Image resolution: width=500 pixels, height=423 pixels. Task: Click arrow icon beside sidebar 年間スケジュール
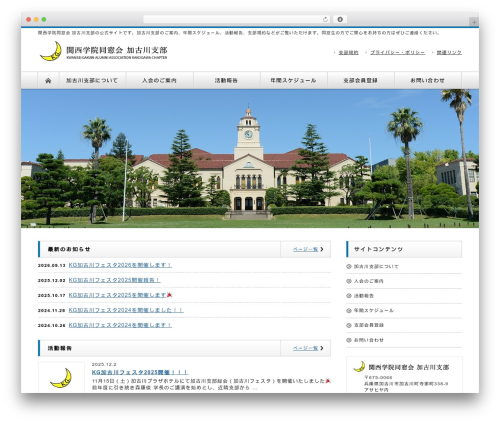tap(349, 310)
